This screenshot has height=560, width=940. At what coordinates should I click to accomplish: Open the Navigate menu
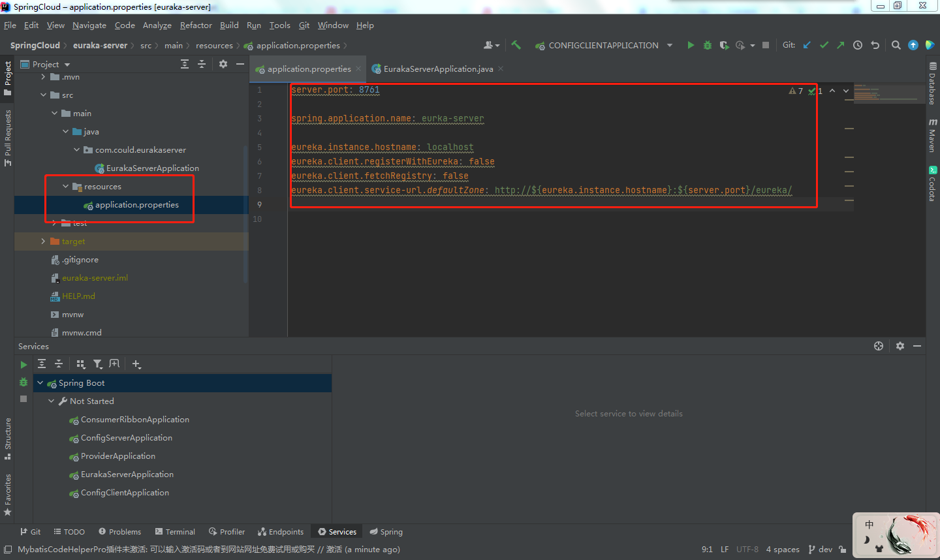[89, 25]
